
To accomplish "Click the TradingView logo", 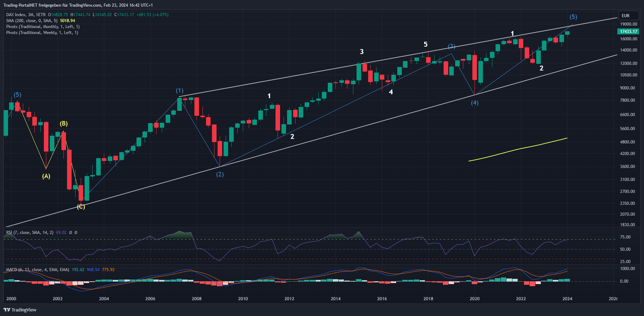I will [x=20, y=310].
